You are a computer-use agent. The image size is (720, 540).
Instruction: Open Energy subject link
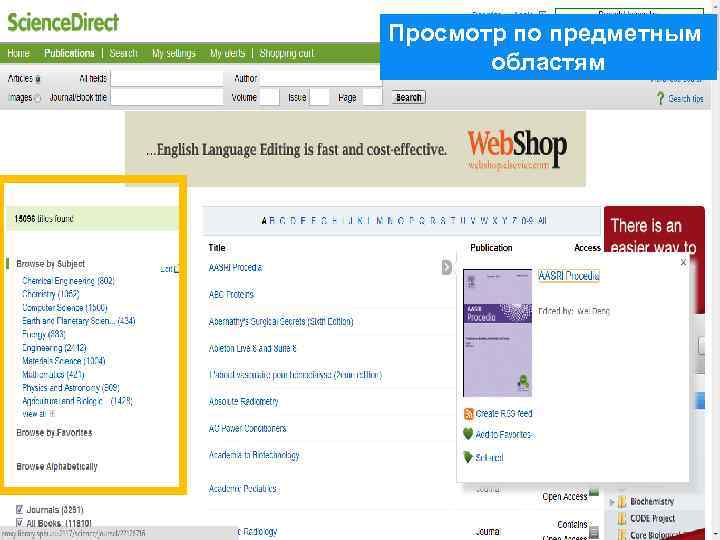44,334
